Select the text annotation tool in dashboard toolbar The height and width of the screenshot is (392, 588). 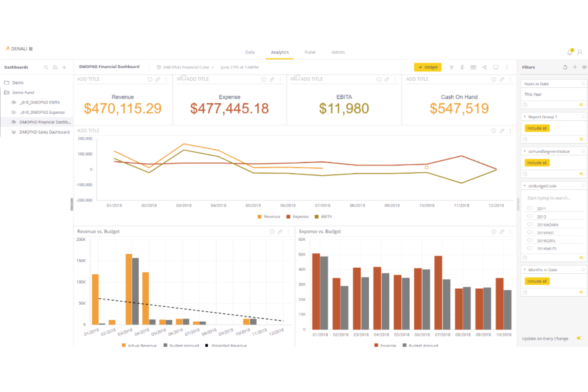tap(451, 67)
